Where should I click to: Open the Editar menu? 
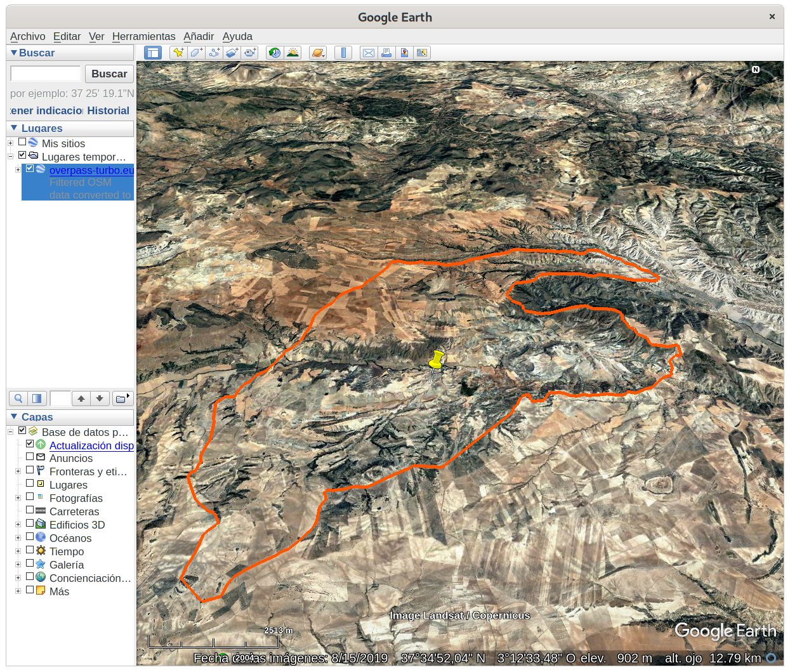67,36
